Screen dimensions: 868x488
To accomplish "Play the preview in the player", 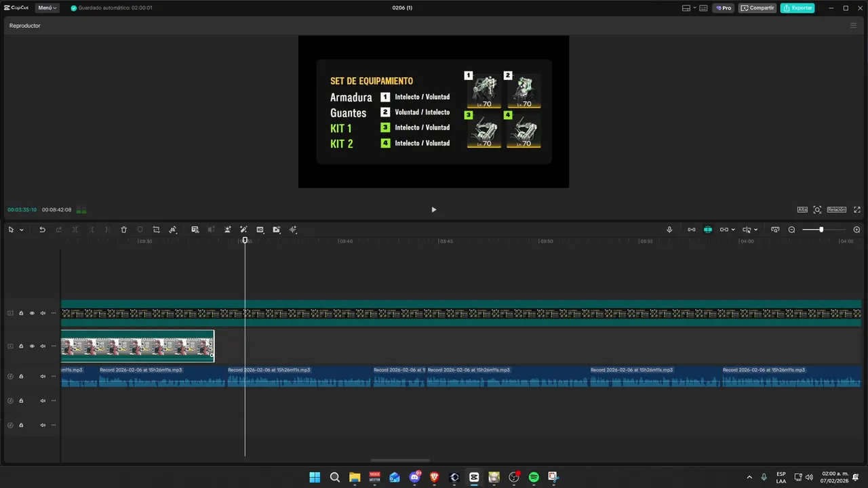I will click(x=434, y=210).
